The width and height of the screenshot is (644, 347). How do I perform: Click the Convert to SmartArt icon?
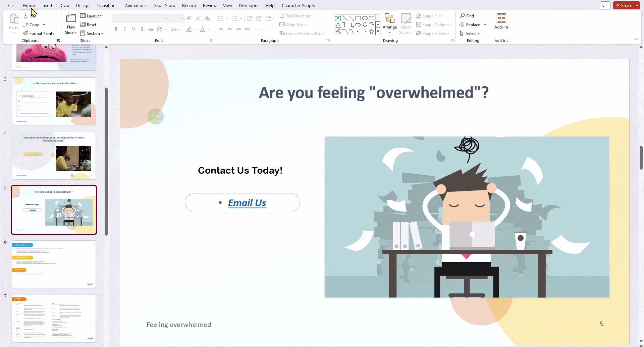click(x=302, y=33)
